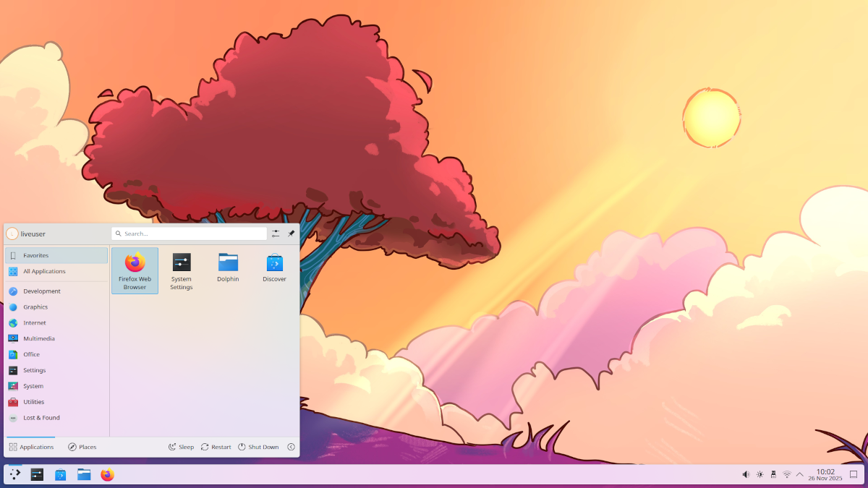
Task: Open Dolphin file manager in Favorites grid
Action: [x=228, y=268]
